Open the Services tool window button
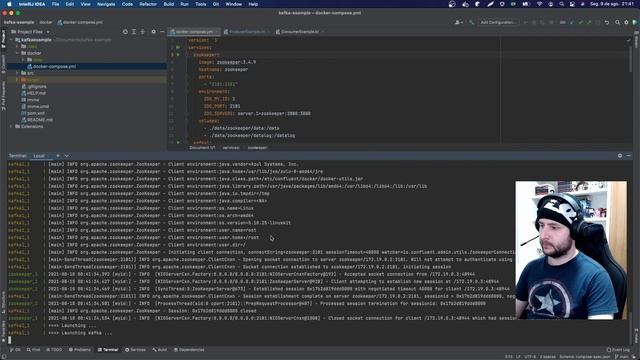 pyautogui.click(x=135, y=350)
